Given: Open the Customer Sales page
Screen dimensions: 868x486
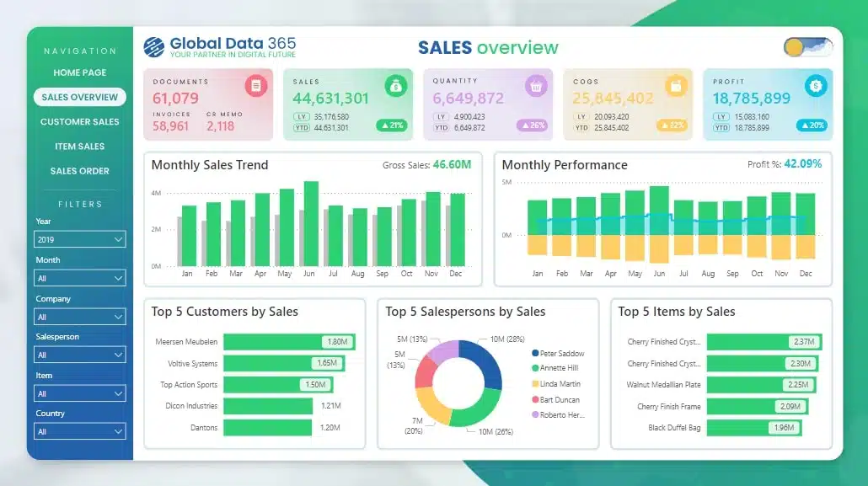Looking at the screenshot, I should point(80,122).
